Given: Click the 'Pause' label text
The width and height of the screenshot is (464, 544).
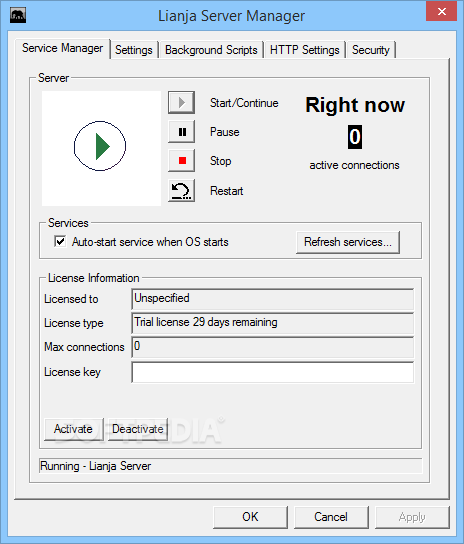Looking at the screenshot, I should coord(225,132).
